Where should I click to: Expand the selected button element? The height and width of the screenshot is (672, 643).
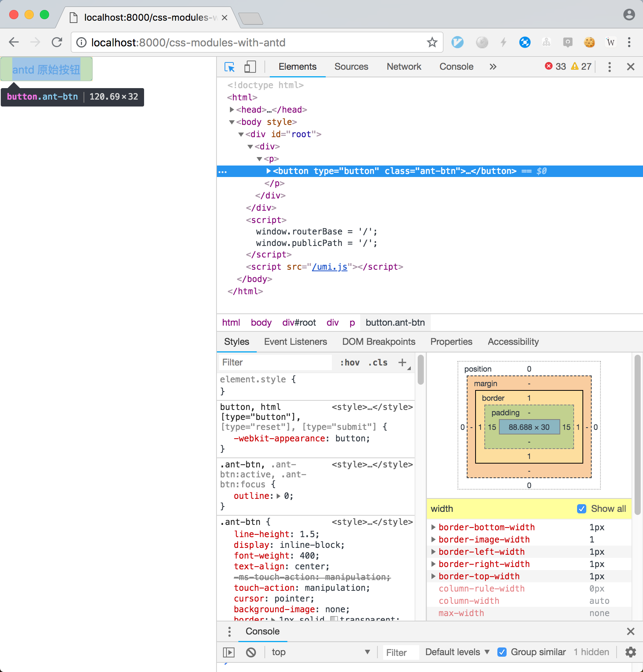268,171
